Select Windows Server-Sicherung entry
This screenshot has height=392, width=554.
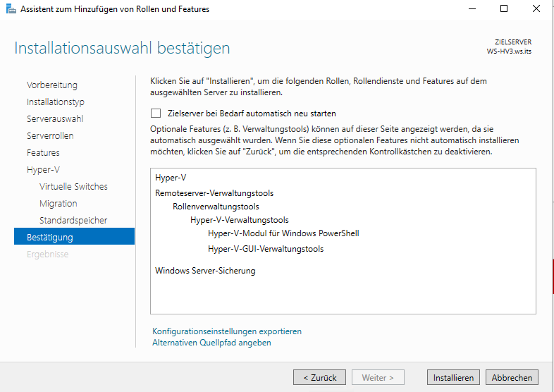click(205, 271)
